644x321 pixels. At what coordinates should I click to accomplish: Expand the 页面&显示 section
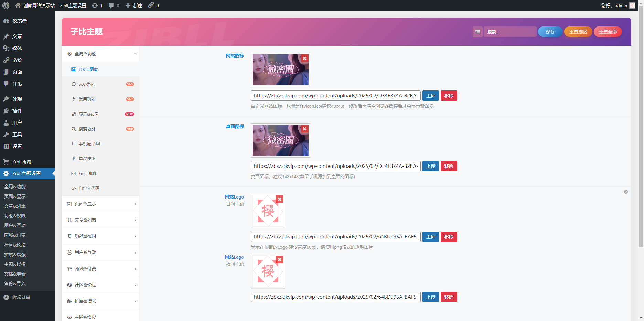click(100, 204)
